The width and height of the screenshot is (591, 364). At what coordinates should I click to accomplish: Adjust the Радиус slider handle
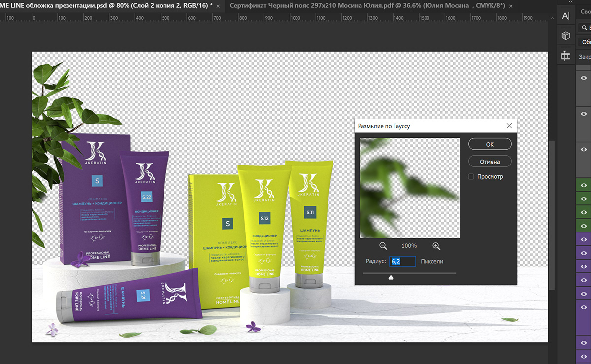(x=391, y=277)
